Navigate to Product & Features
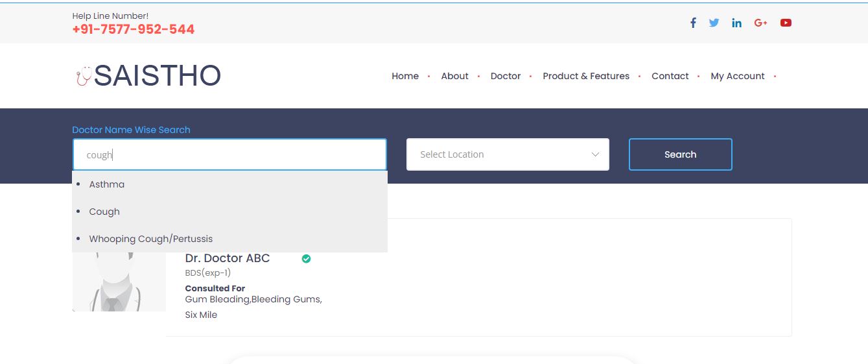This screenshot has width=868, height=364. 586,76
